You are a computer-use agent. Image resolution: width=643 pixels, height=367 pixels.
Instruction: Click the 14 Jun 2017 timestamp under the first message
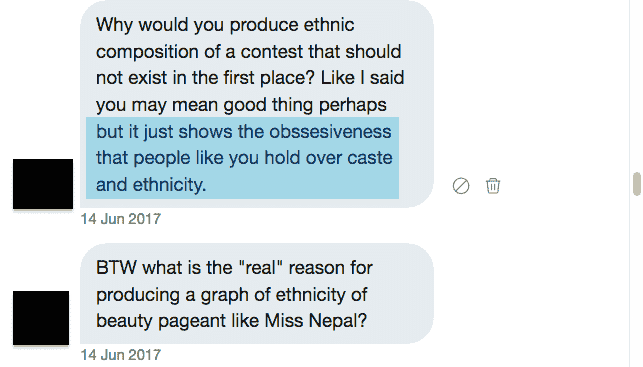(121, 219)
